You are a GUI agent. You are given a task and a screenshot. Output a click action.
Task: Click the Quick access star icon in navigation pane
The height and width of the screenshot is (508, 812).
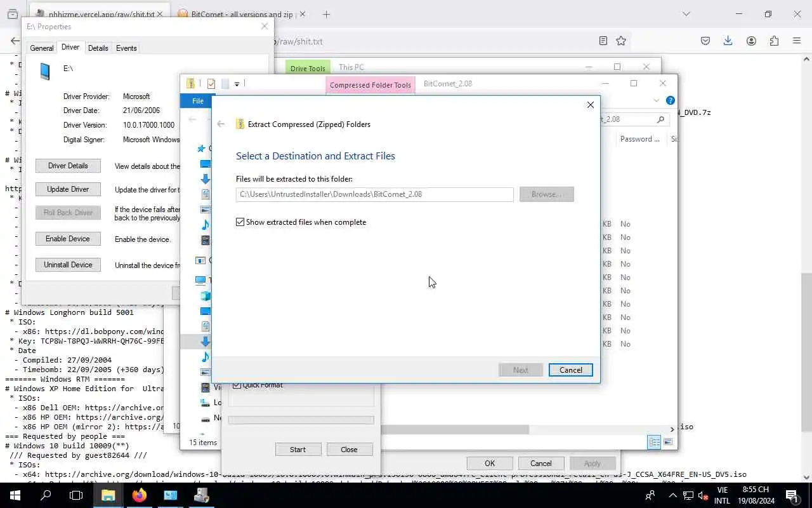click(202, 149)
